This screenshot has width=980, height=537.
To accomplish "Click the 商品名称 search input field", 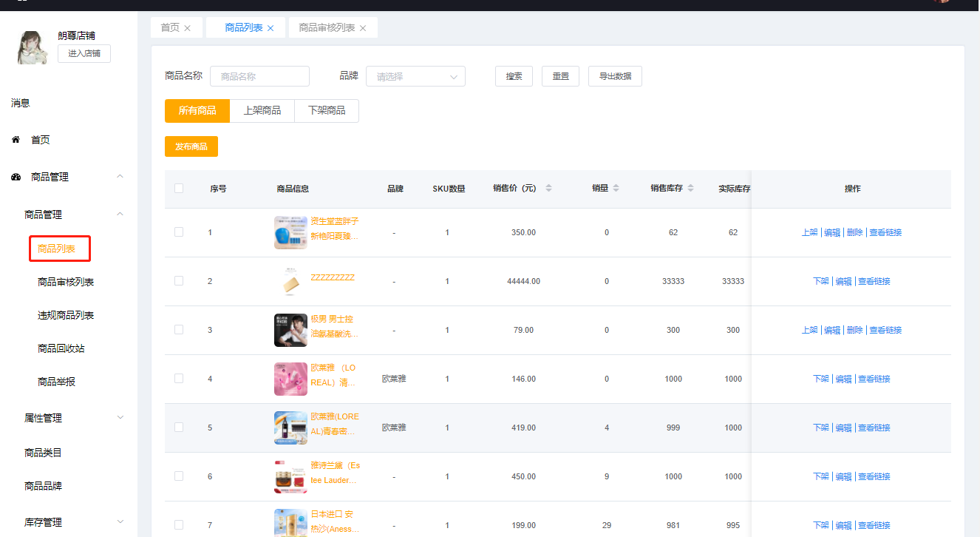I will click(x=259, y=76).
